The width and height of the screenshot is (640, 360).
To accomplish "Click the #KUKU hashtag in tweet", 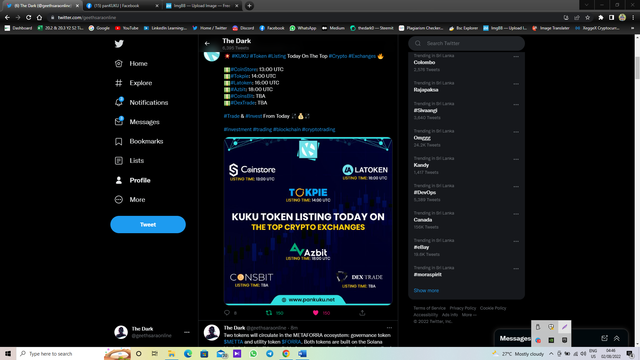I will (240, 56).
